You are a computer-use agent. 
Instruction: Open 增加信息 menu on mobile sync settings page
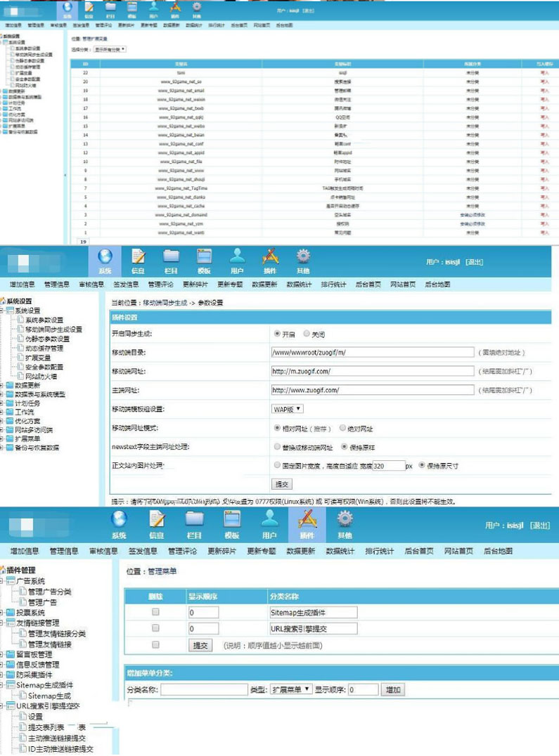click(23, 285)
